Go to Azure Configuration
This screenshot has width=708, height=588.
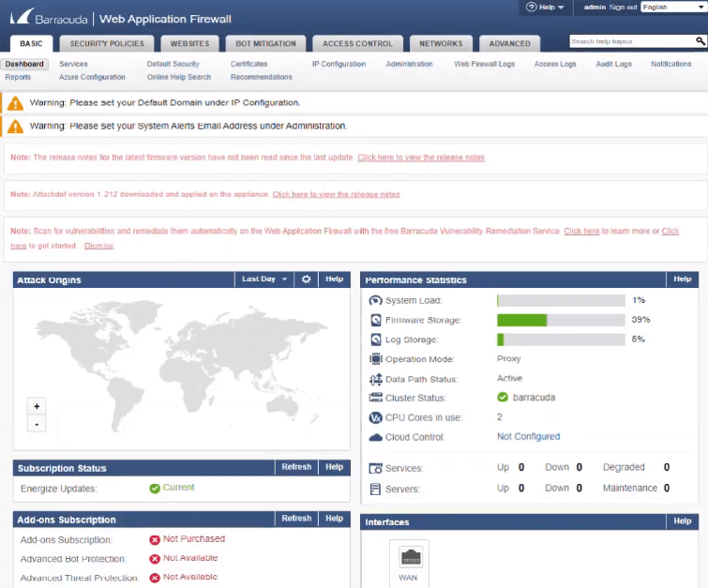(92, 77)
